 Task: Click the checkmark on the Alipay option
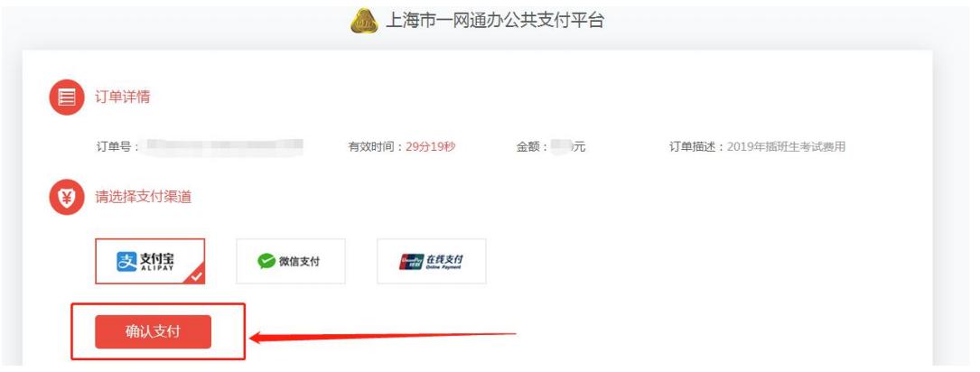197,275
